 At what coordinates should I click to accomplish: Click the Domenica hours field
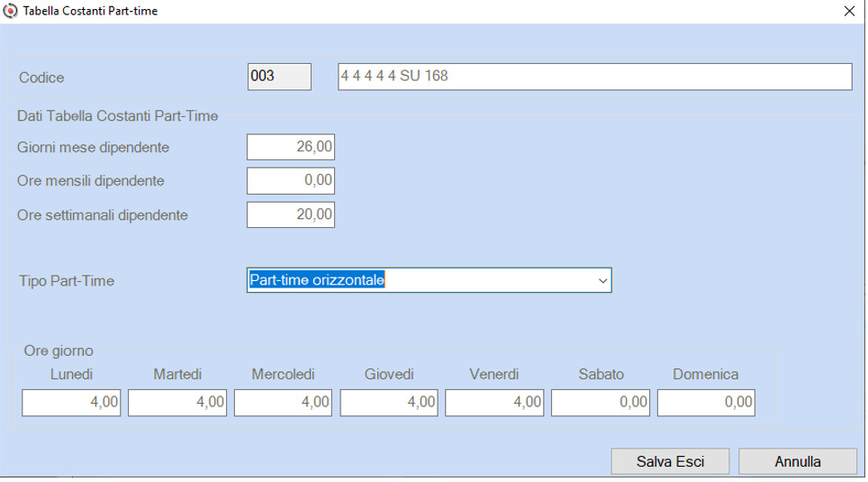(706, 402)
